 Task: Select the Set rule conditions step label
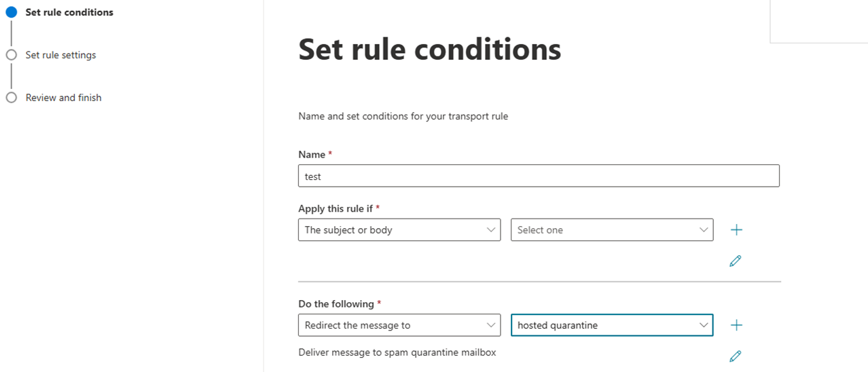click(x=69, y=12)
